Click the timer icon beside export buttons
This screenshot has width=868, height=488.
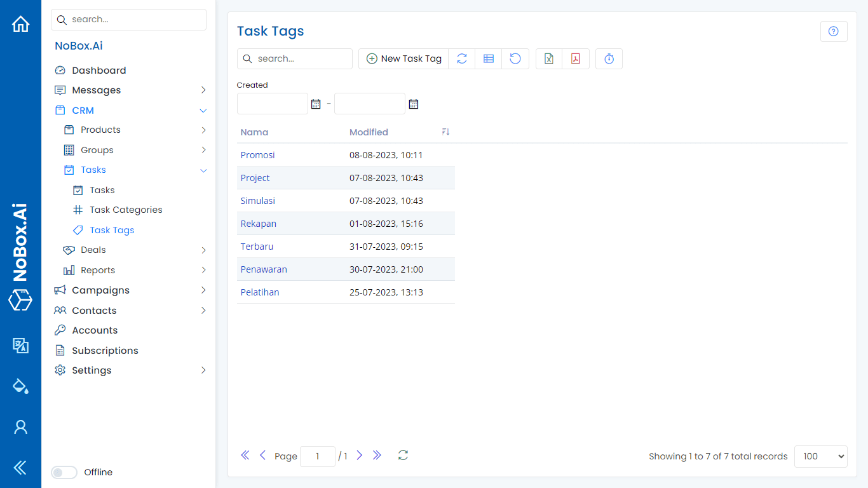pos(609,58)
